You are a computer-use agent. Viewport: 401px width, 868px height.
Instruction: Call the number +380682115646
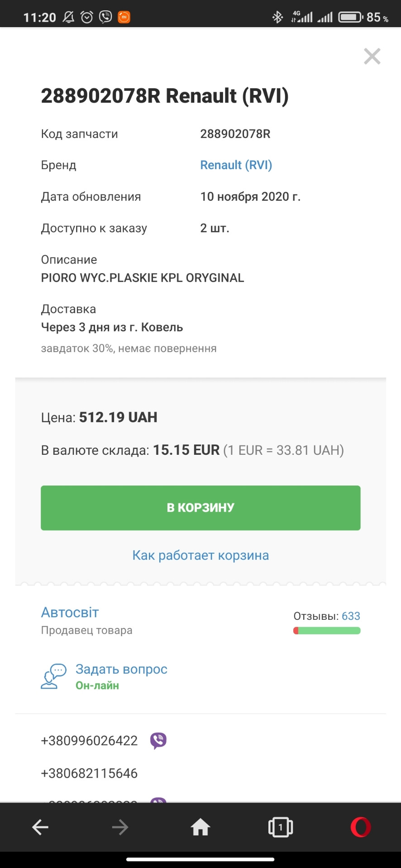tap(89, 773)
